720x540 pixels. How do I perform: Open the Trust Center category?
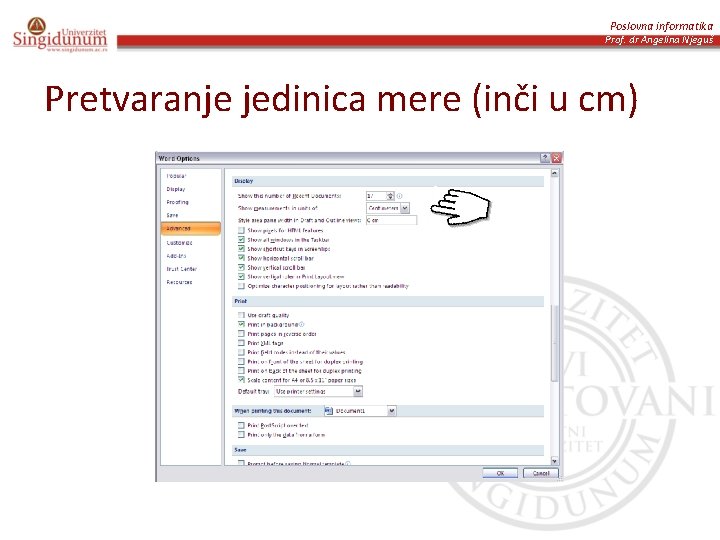pyautogui.click(x=181, y=269)
